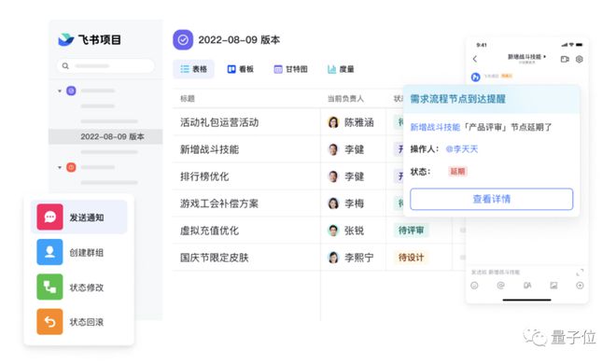Image resolution: width=616 pixels, height=364 pixels.
Task: Click 陈雅涵's avatar
Action: point(333,122)
